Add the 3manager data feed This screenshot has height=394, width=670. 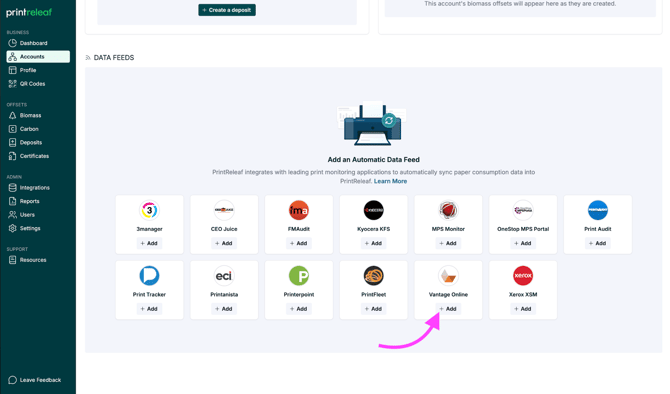coord(149,243)
